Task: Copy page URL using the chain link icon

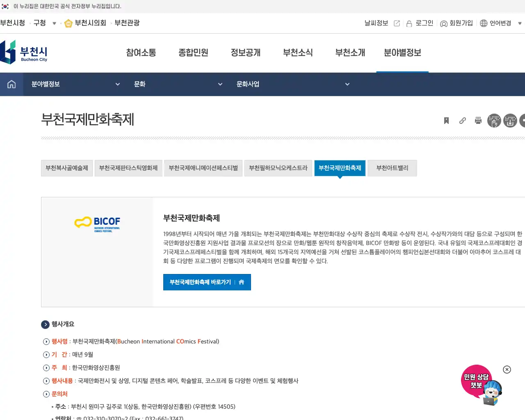Action: click(463, 121)
